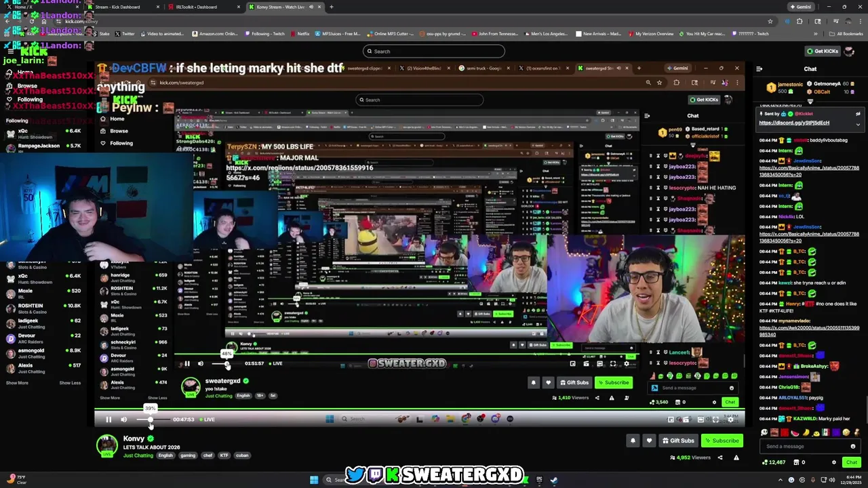Expand the pinned message chevron

tap(858, 124)
